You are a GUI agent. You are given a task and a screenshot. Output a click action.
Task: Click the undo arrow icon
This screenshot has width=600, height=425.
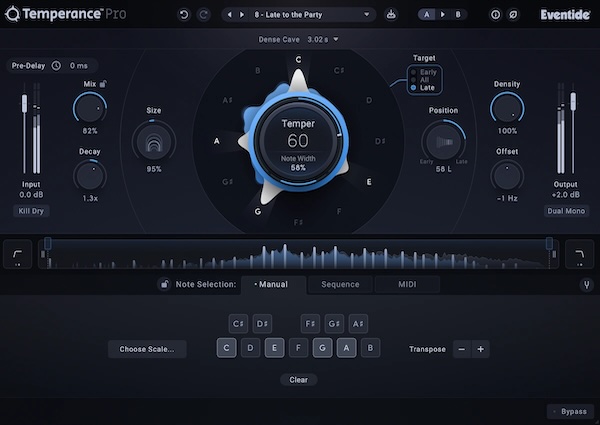(x=184, y=15)
